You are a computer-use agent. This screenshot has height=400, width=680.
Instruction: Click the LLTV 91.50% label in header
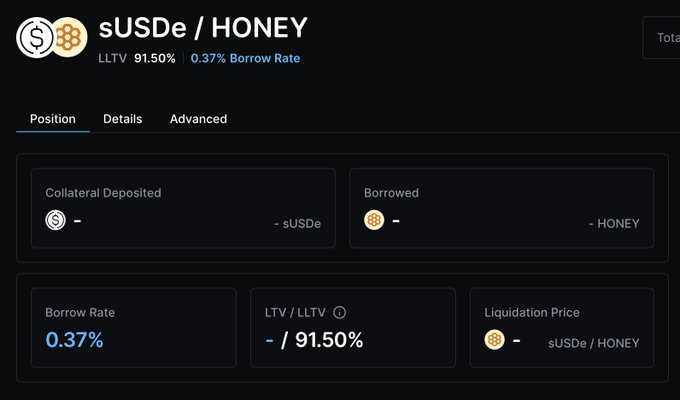[137, 58]
